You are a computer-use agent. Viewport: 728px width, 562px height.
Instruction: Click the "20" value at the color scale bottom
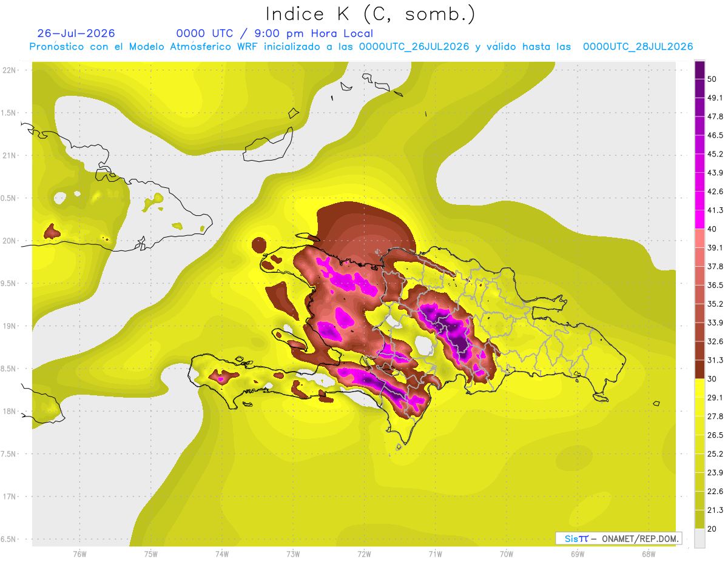(x=712, y=529)
